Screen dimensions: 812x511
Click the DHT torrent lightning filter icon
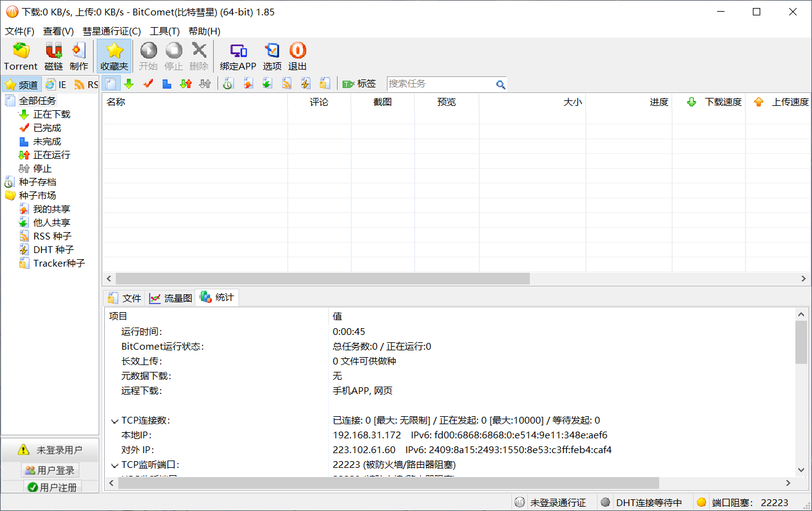pyautogui.click(x=306, y=84)
